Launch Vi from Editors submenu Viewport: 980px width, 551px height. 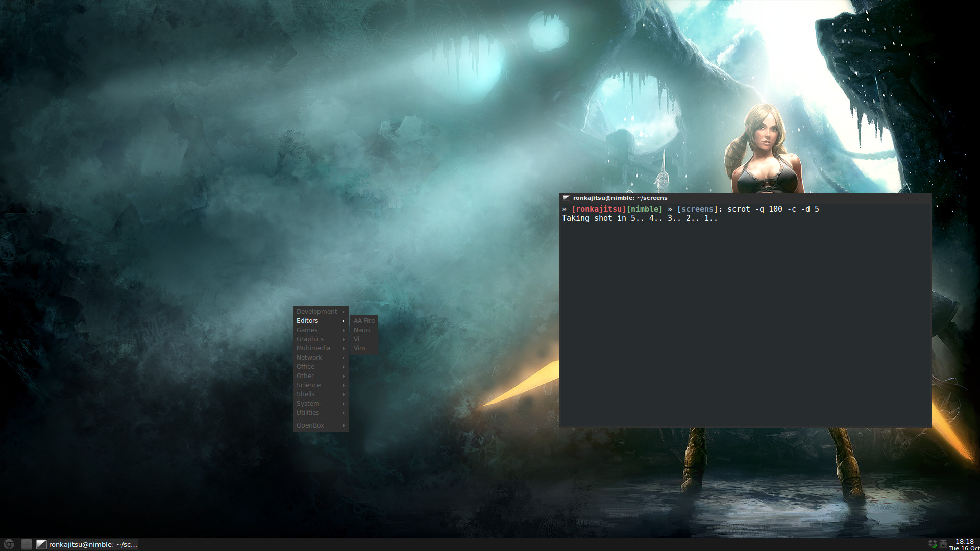[x=364, y=339]
